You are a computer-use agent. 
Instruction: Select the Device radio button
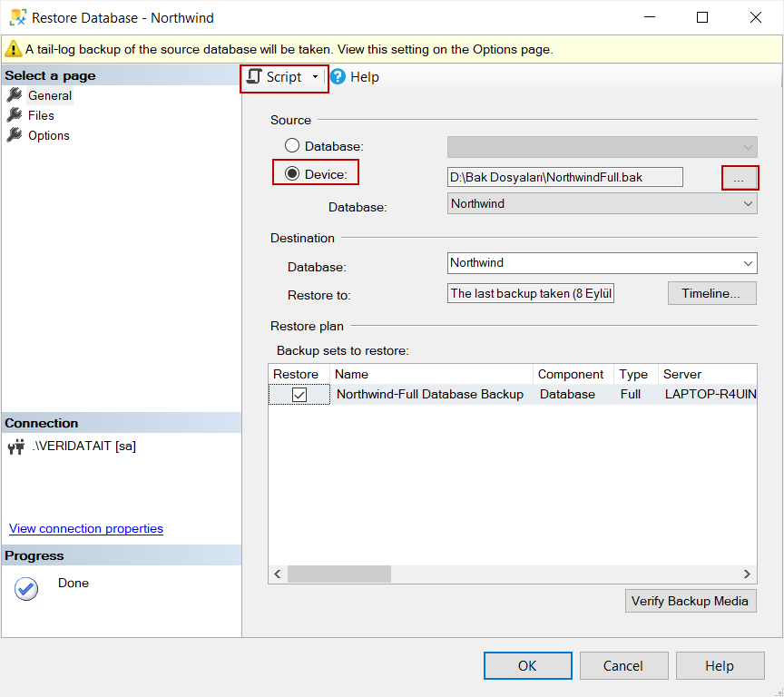tap(291, 172)
